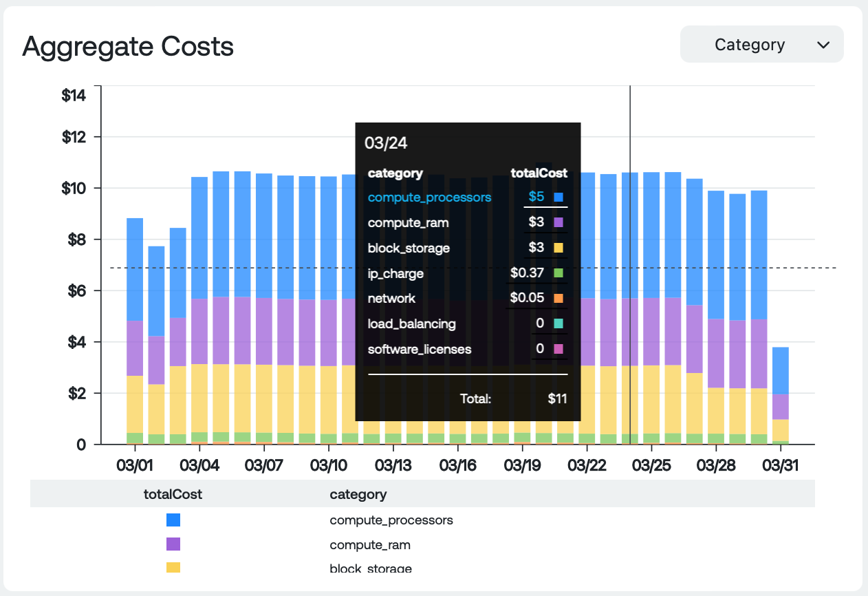Click yellow segment of 03/07 bar
868x596 pixels.
click(x=264, y=398)
